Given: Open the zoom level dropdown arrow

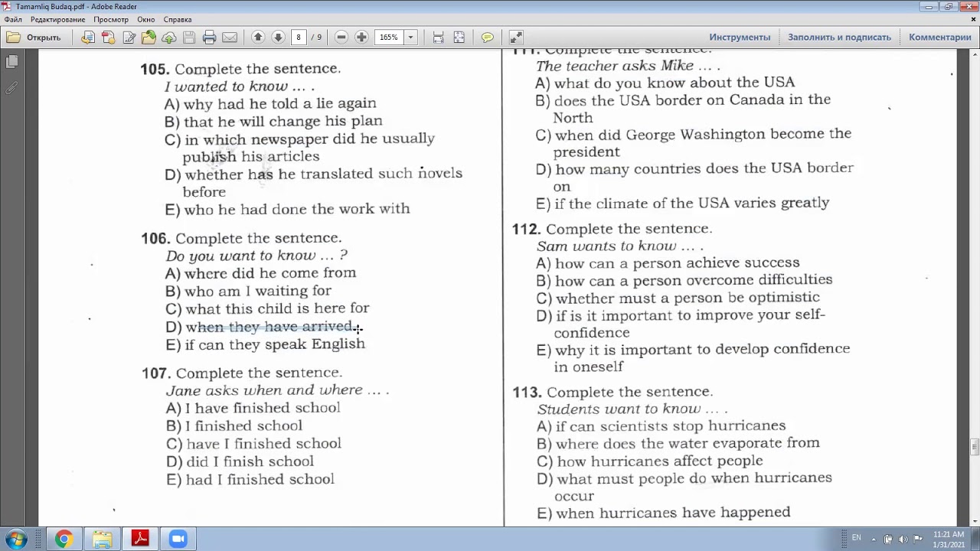Looking at the screenshot, I should coord(410,37).
